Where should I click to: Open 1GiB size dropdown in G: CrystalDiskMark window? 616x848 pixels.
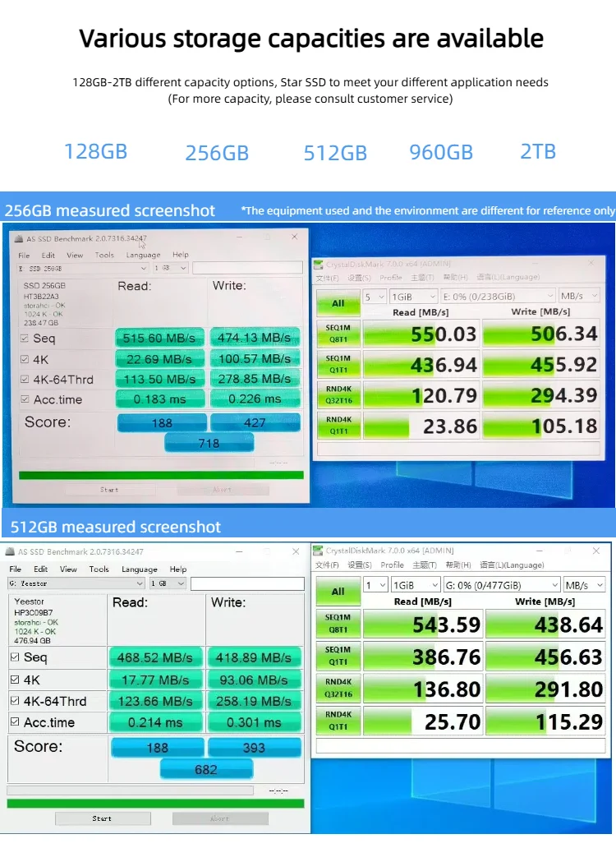[x=415, y=585]
